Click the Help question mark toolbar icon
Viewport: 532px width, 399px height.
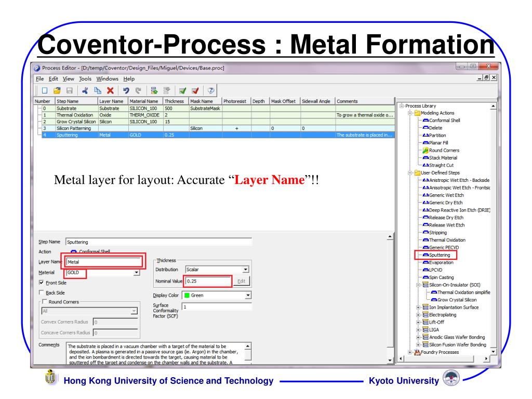click(x=211, y=90)
